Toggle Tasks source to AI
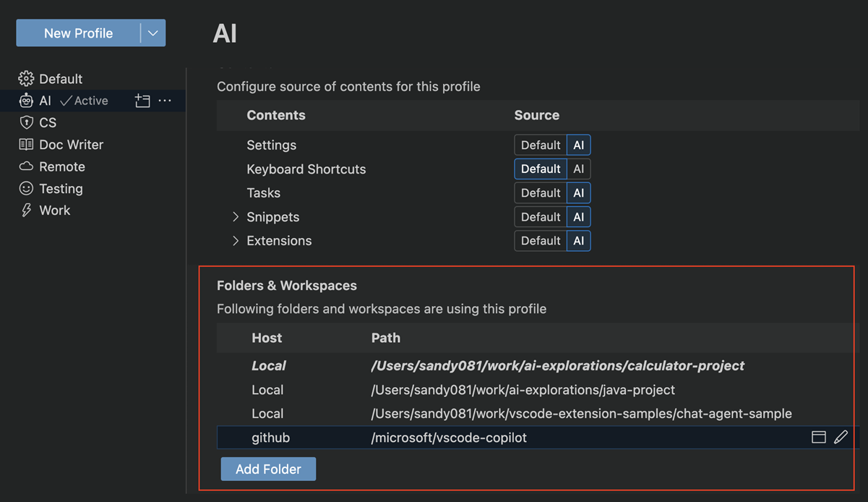 pos(577,192)
